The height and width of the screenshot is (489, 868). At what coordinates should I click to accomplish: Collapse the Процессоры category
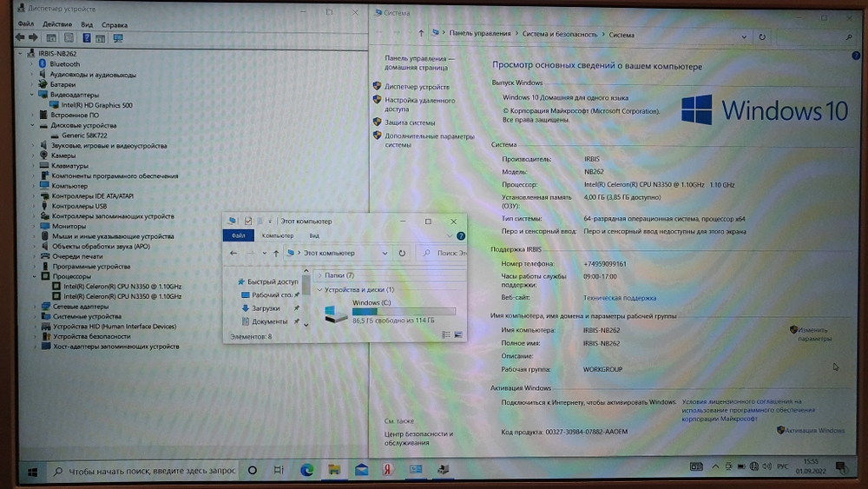click(35, 276)
